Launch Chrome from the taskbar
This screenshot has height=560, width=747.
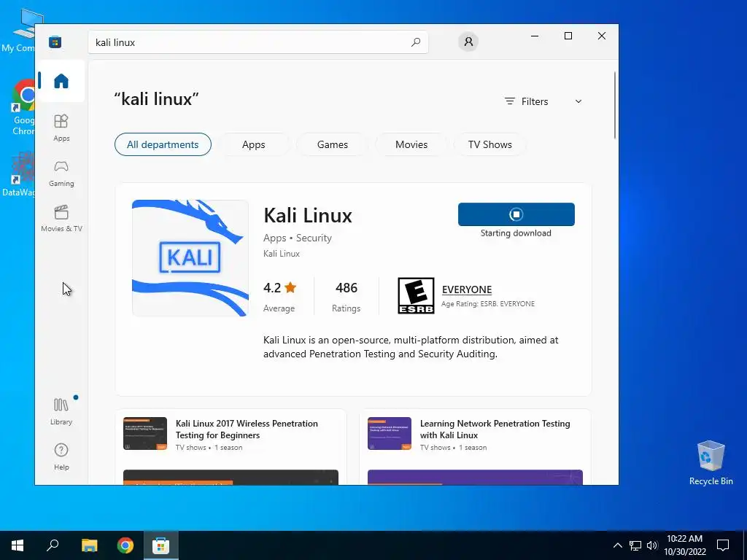pyautogui.click(x=125, y=545)
